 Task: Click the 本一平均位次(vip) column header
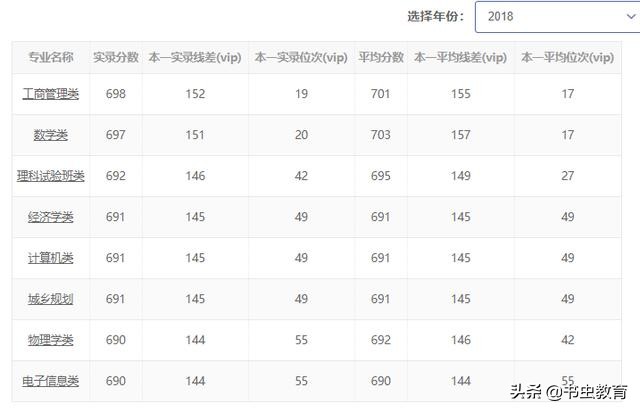[567, 57]
